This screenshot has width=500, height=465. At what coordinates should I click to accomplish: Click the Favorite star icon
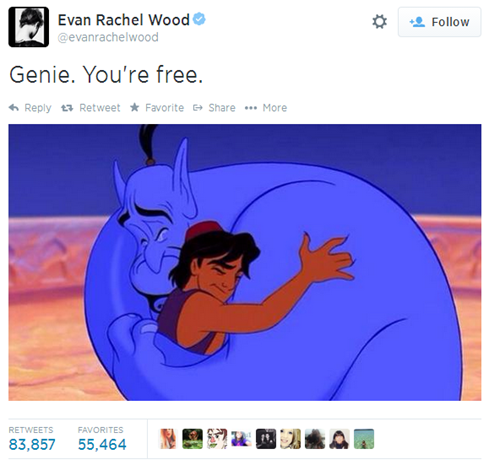pos(135,107)
